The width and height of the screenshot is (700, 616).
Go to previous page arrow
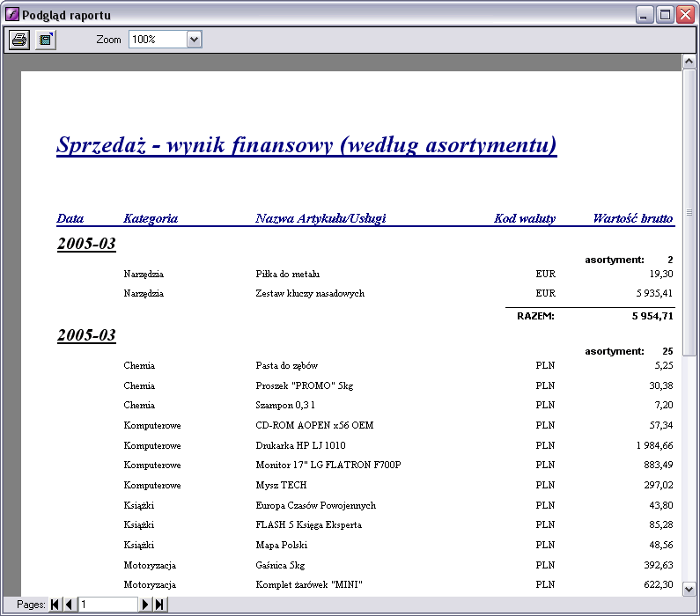[69, 605]
